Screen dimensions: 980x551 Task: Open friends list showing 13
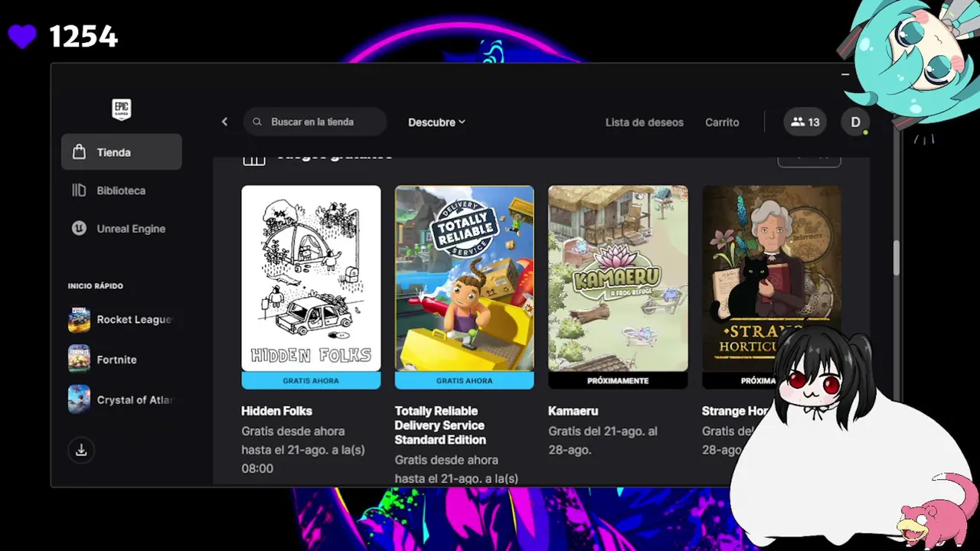805,122
